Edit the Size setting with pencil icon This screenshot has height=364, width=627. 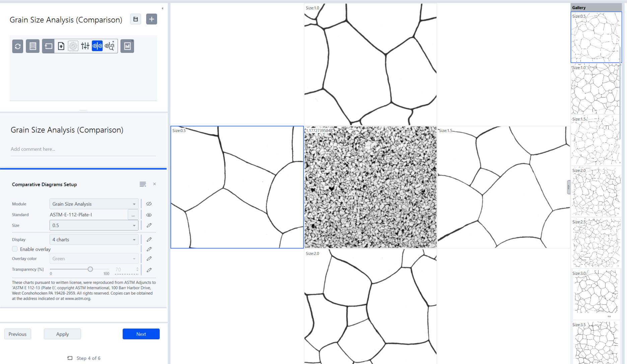tap(149, 225)
